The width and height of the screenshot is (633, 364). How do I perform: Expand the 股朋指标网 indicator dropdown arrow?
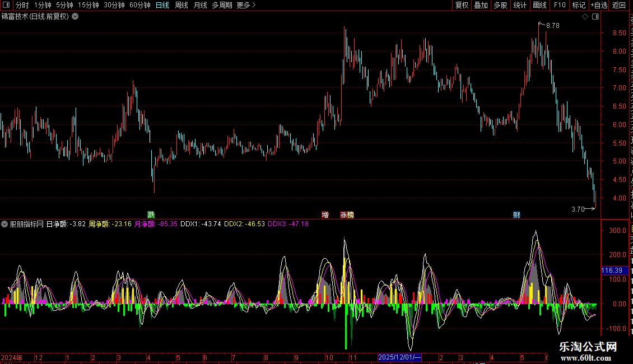click(x=4, y=224)
